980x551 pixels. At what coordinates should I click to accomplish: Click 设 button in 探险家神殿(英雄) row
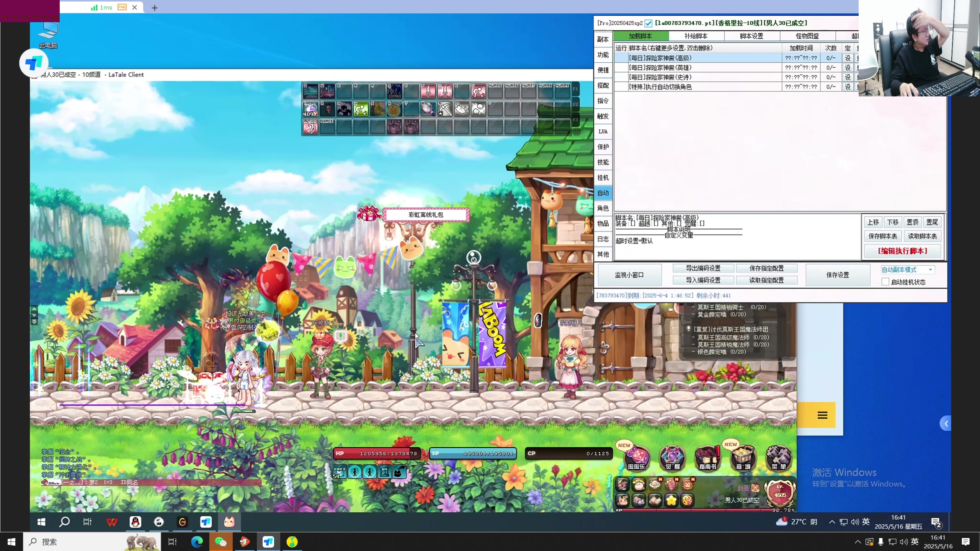[x=848, y=68]
